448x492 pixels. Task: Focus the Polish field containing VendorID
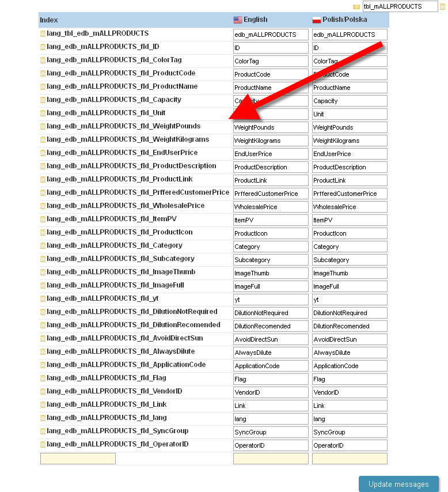[x=350, y=392]
